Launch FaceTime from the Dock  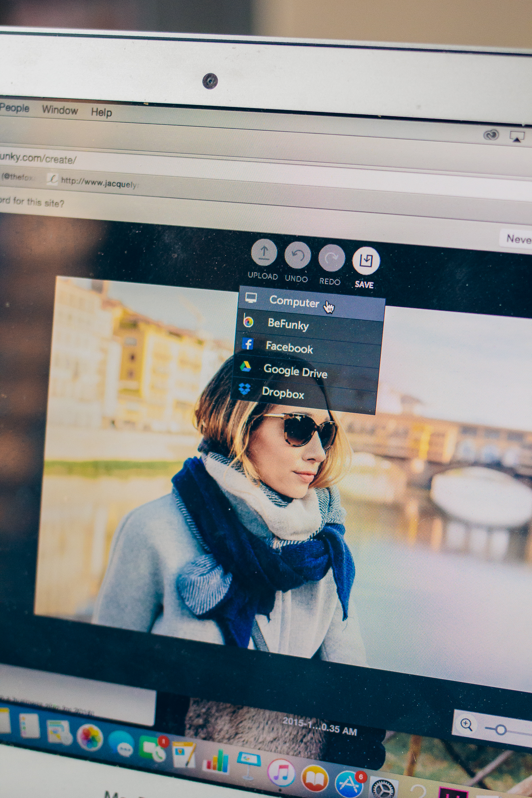[153, 749]
